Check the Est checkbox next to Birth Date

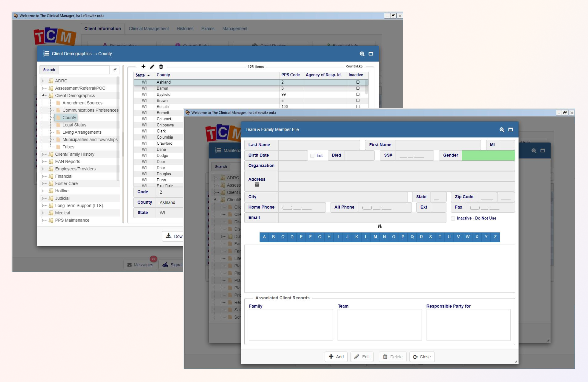pos(312,156)
